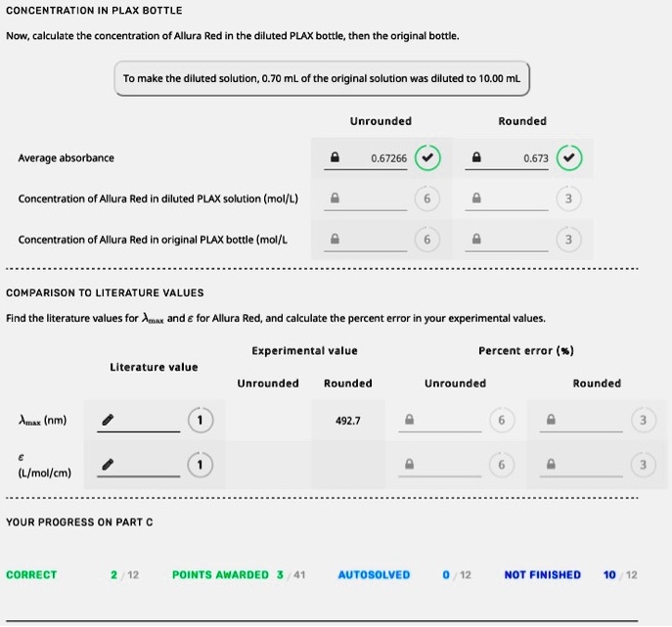Click unrounded ε percent error input field

point(447,466)
